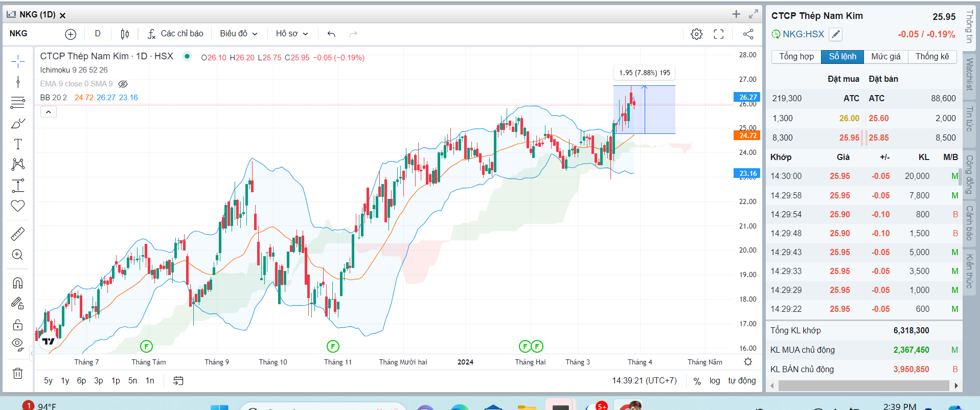
Task: Select the price range measurement tool
Action: click(18, 186)
